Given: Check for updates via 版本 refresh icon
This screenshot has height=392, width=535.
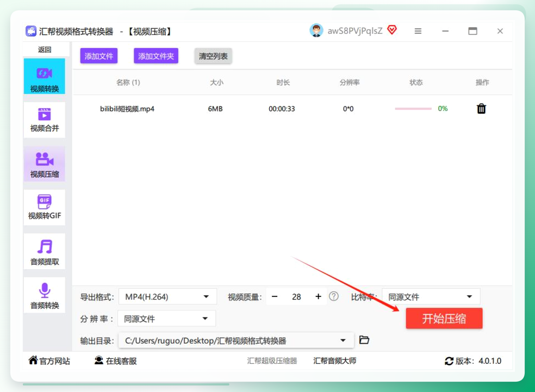Looking at the screenshot, I should click(449, 361).
